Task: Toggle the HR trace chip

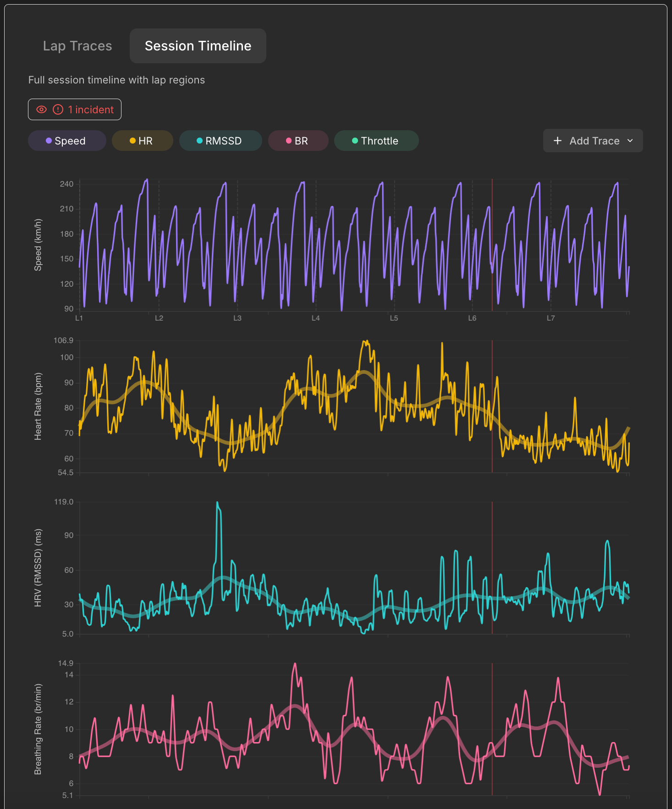Action: 143,141
